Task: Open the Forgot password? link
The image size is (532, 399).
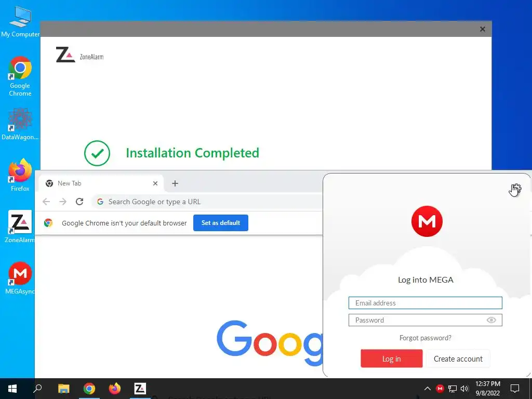Action: coord(425,338)
